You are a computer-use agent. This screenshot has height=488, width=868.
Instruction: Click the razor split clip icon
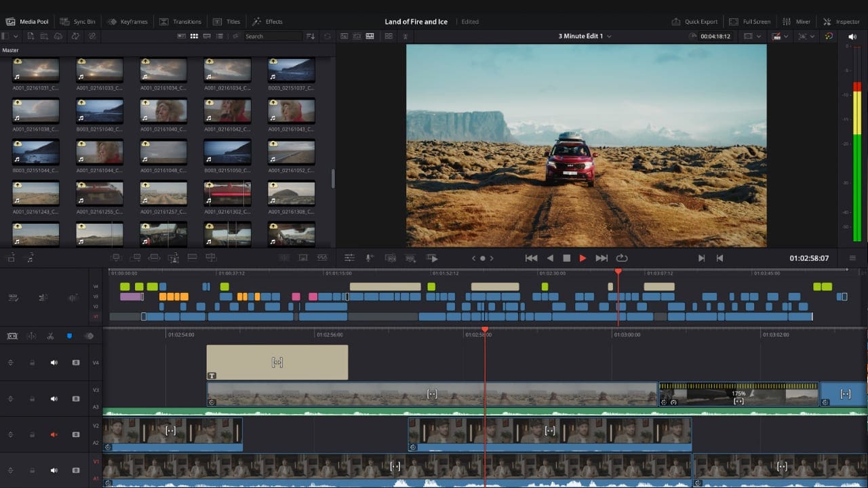coord(50,336)
